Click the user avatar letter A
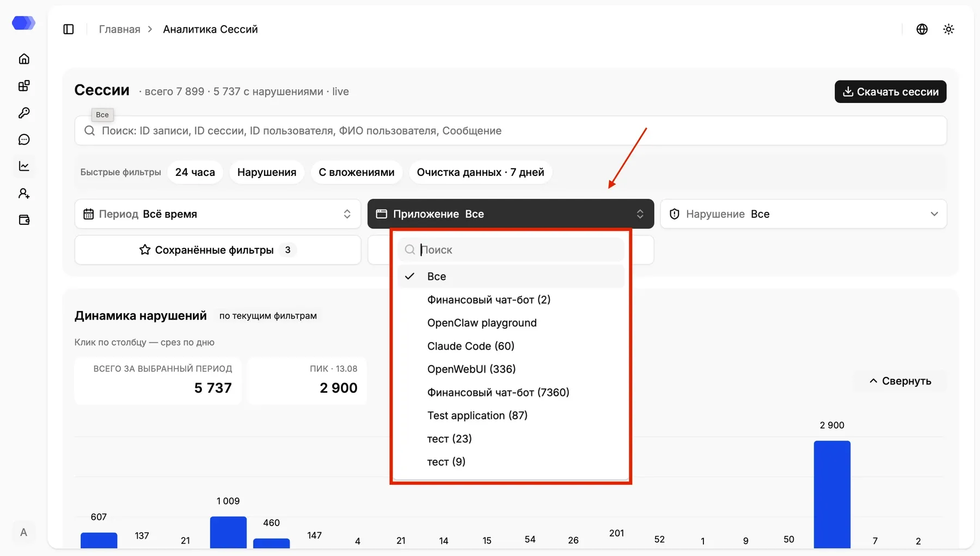This screenshot has height=556, width=980. tap(23, 533)
